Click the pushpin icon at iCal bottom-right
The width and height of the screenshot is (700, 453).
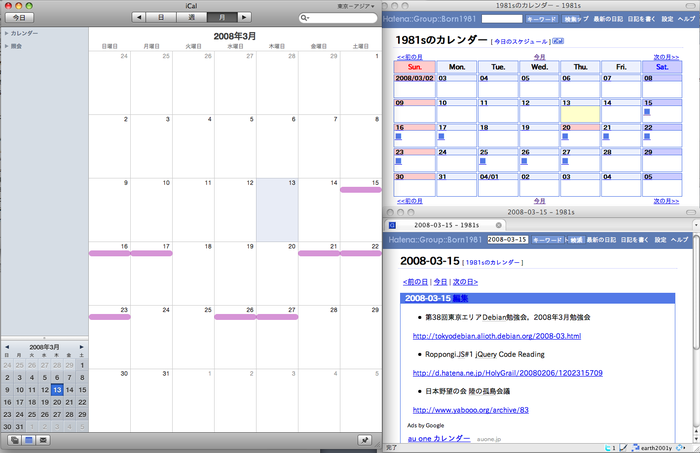[x=365, y=440]
